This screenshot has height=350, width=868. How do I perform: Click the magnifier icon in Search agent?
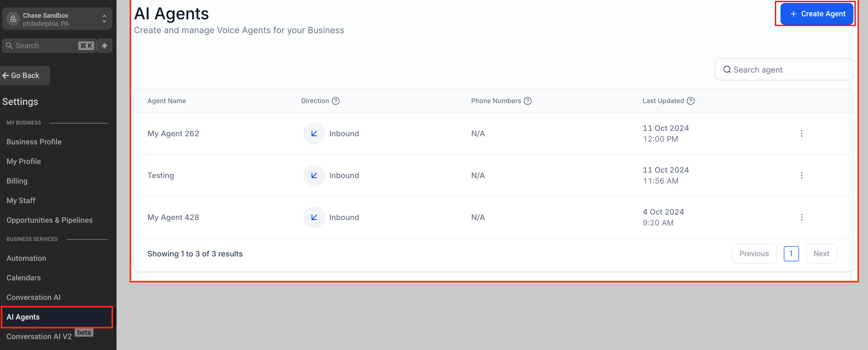point(727,70)
